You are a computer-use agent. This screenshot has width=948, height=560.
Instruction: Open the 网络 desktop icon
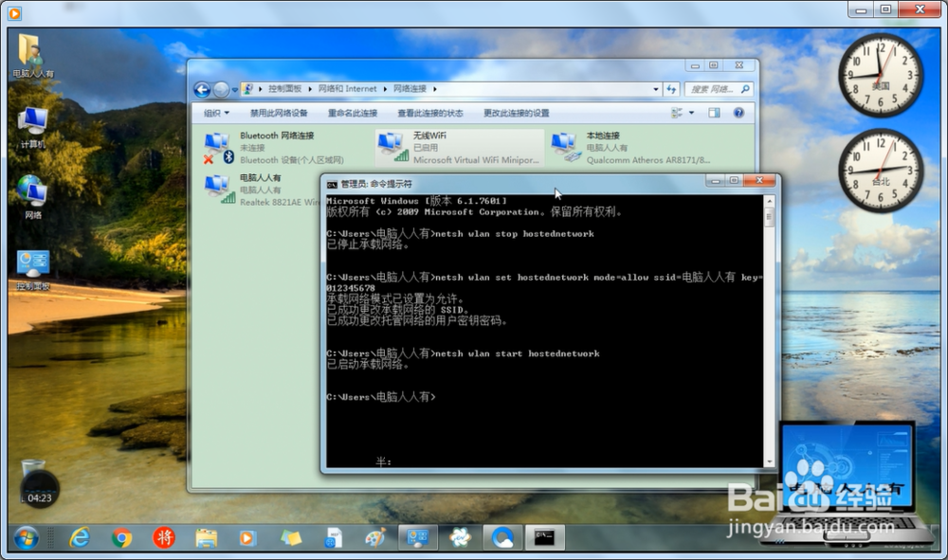(x=32, y=197)
